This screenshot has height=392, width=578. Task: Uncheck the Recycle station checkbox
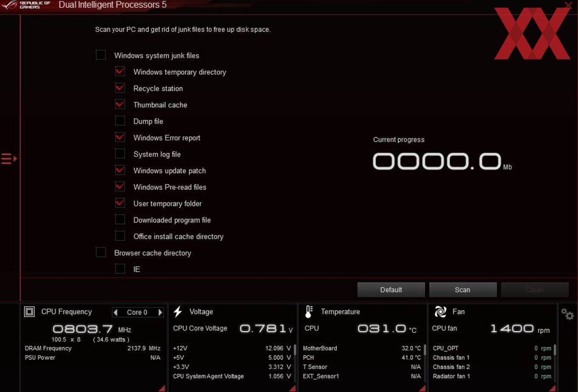(x=120, y=88)
